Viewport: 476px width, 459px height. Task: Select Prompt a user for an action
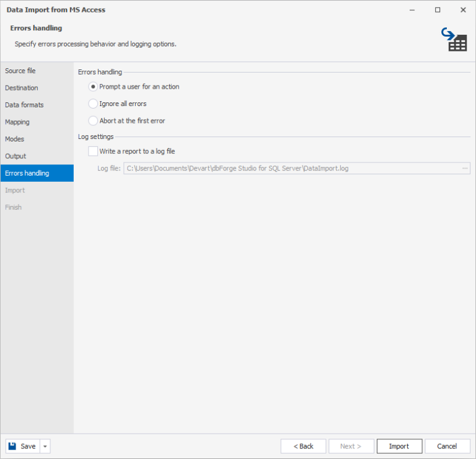[94, 87]
